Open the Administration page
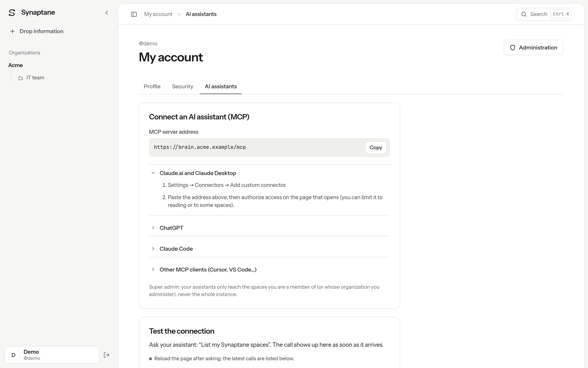The image size is (588, 368). pyautogui.click(x=533, y=48)
